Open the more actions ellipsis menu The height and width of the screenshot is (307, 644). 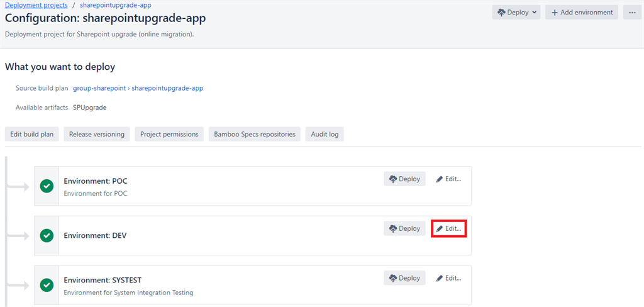[x=632, y=13]
